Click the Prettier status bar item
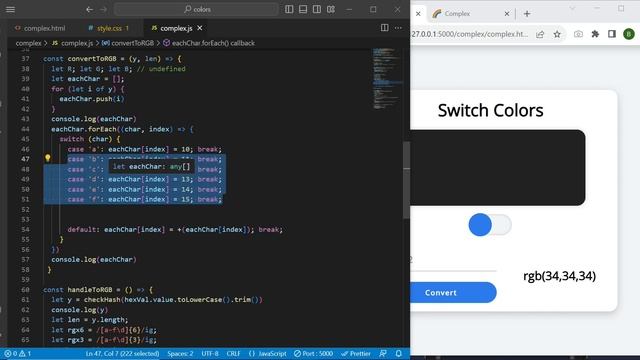The width and height of the screenshot is (640, 360). tap(356, 353)
